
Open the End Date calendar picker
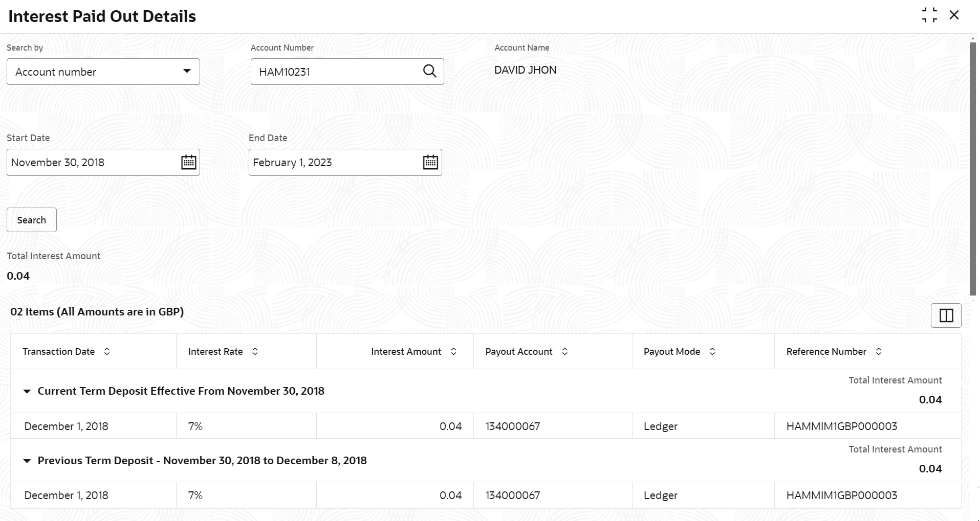(x=430, y=162)
